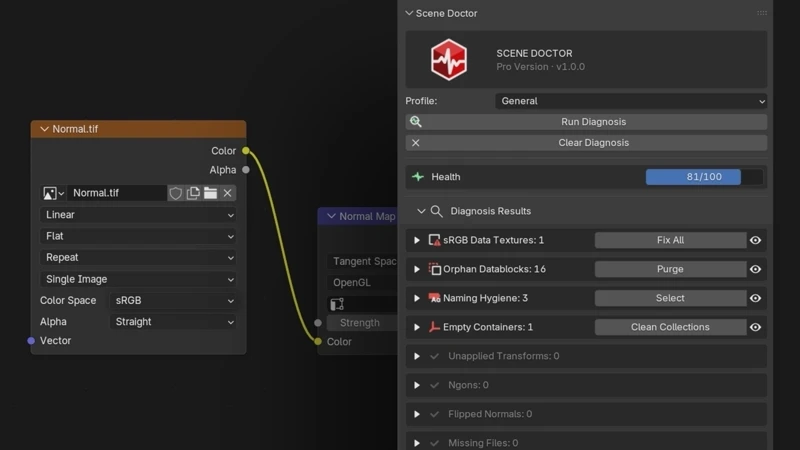Click the Unapplied Transforms checkmark icon
The image size is (800, 450).
point(434,356)
